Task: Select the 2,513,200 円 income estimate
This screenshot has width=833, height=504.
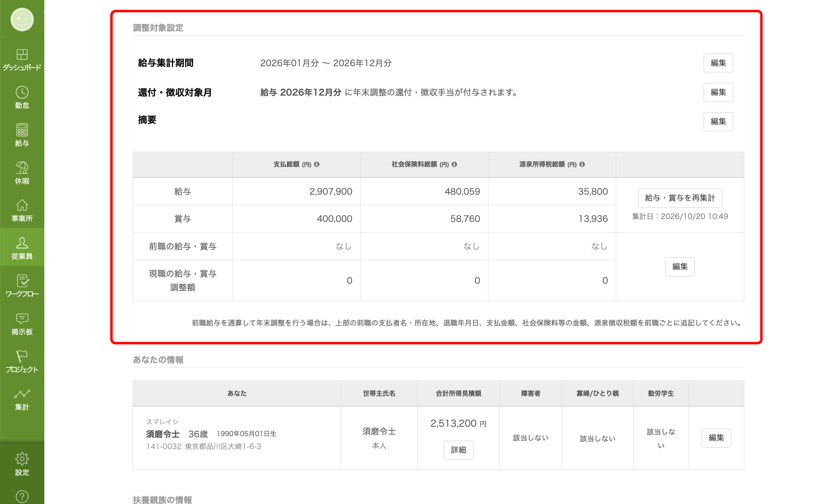Action: coord(458,424)
